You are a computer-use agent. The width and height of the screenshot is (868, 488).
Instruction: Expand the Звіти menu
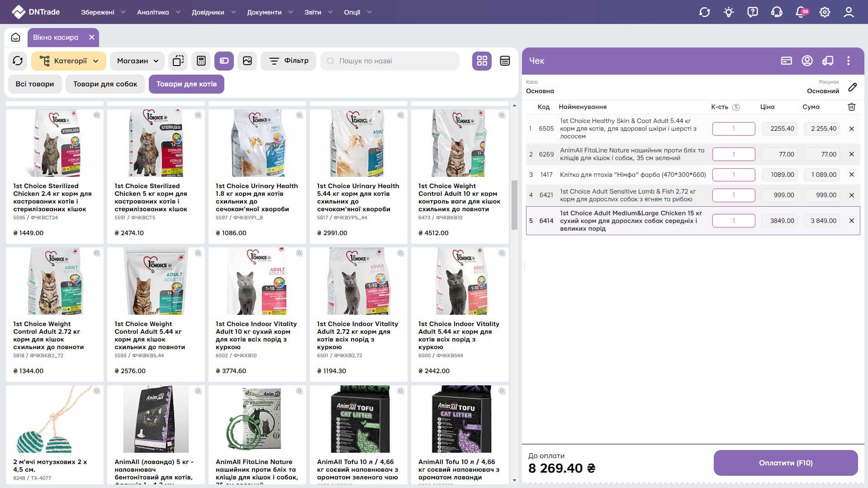tap(318, 12)
